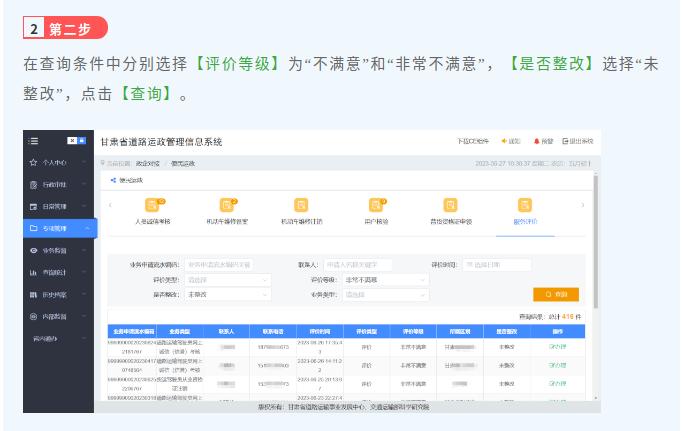Collapse sidebar with the hamburger menu icon

33,141
